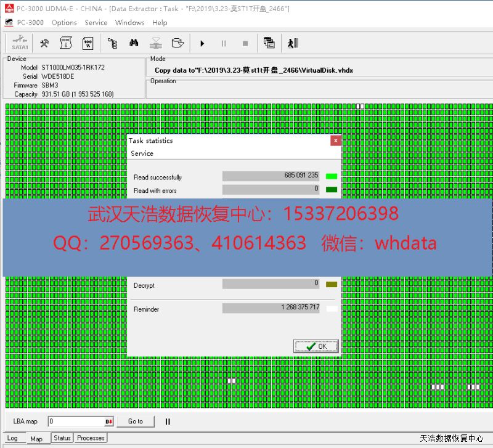Click the SATA1 port selection icon
This screenshot has height=448, width=493.
pyautogui.click(x=20, y=43)
